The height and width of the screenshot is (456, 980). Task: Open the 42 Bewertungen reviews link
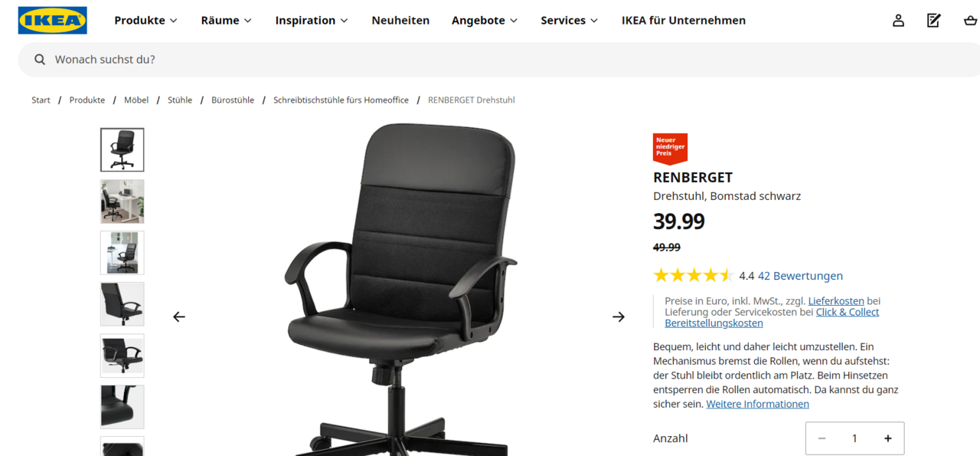[x=800, y=276]
